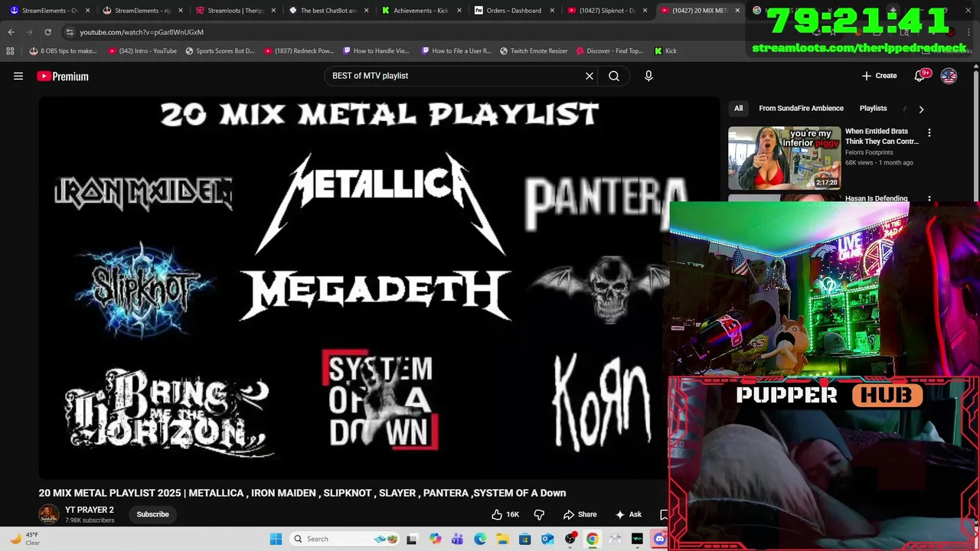Switch to Streamloots tab
The width and height of the screenshot is (980, 551).
(x=235, y=10)
